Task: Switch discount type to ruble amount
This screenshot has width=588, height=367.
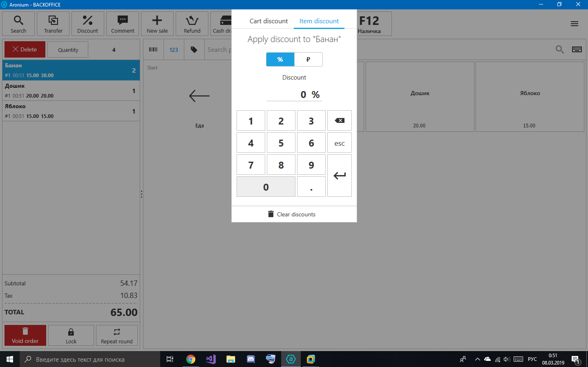Action: [308, 60]
